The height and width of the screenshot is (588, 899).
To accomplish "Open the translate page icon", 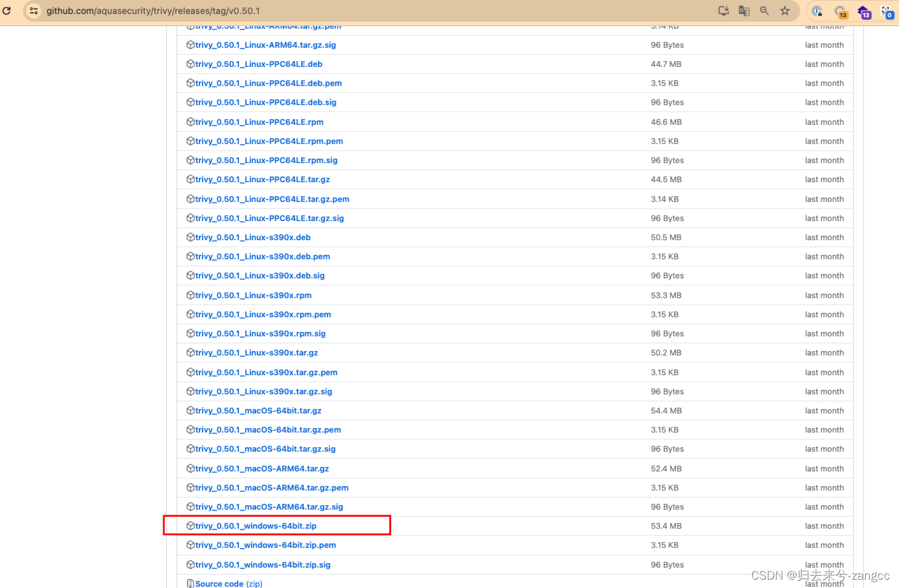I will (744, 11).
